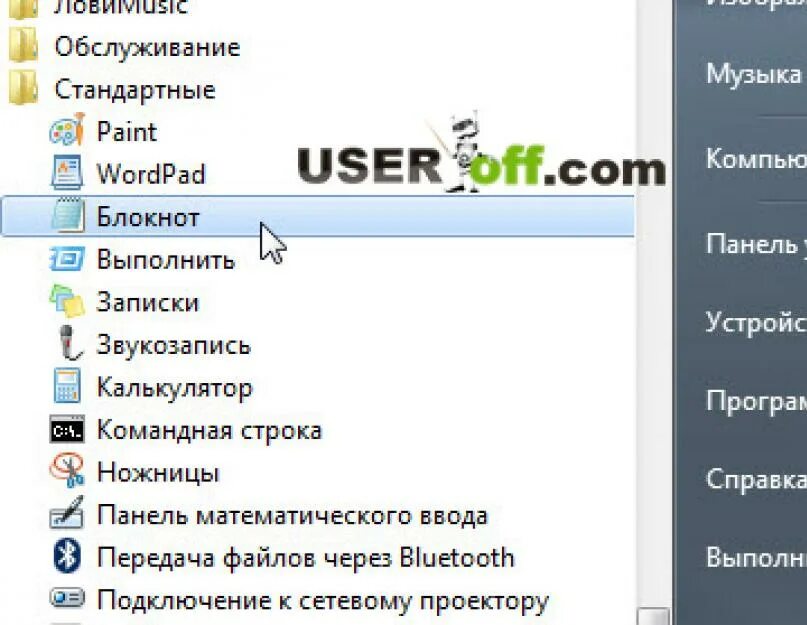This screenshot has width=807, height=625.
Task: Open Записки sticky notes icon
Action: (x=67, y=301)
